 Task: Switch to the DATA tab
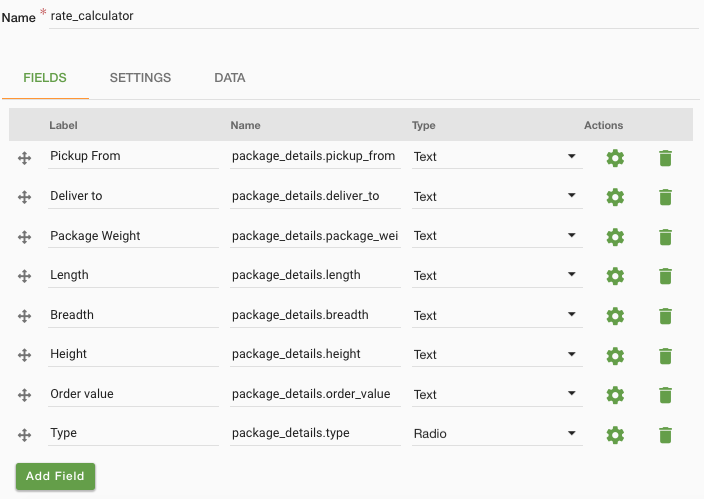coord(229,78)
